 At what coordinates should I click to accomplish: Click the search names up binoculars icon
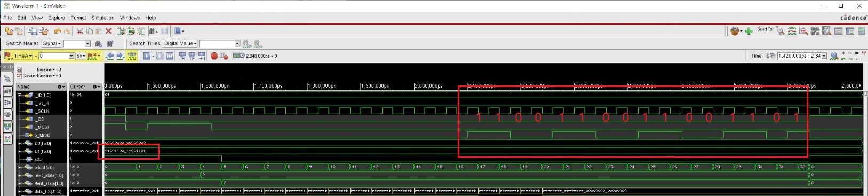tap(110, 43)
